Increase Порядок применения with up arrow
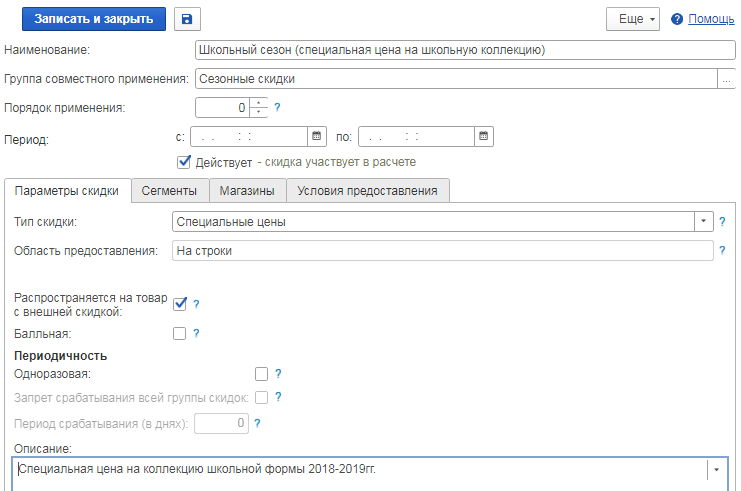This screenshot has height=491, width=741. (258, 103)
